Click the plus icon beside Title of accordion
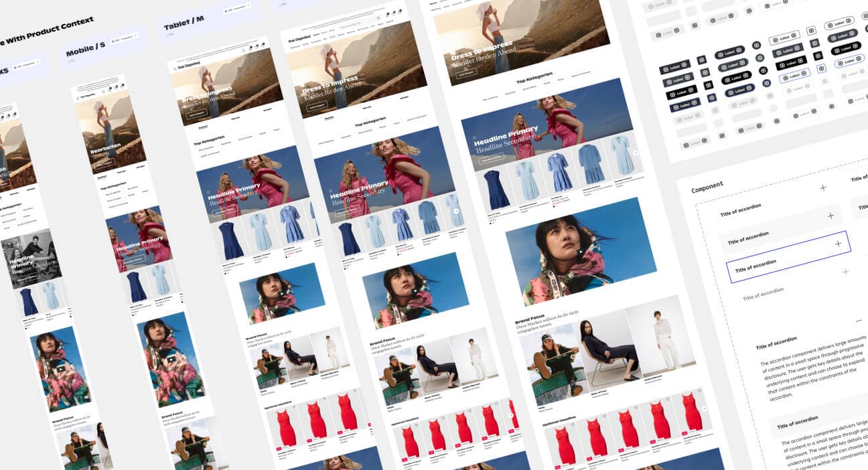Viewport: 868px width, 470px height. pos(830,216)
